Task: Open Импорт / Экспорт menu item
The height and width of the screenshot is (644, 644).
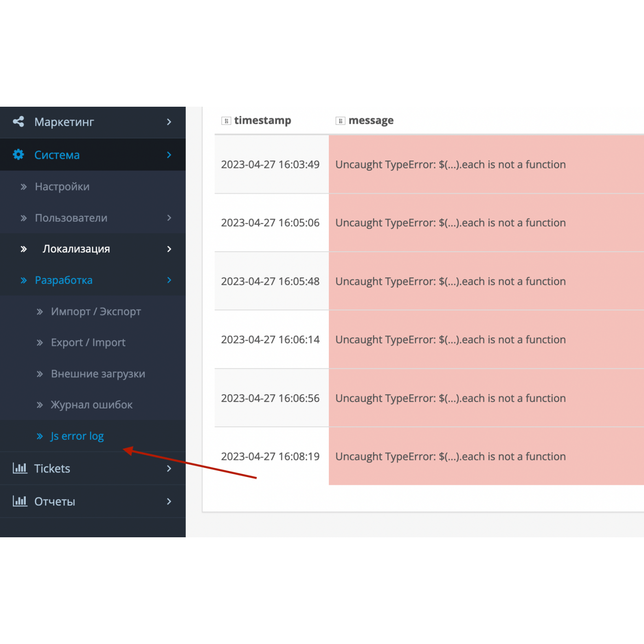Action: (x=96, y=311)
